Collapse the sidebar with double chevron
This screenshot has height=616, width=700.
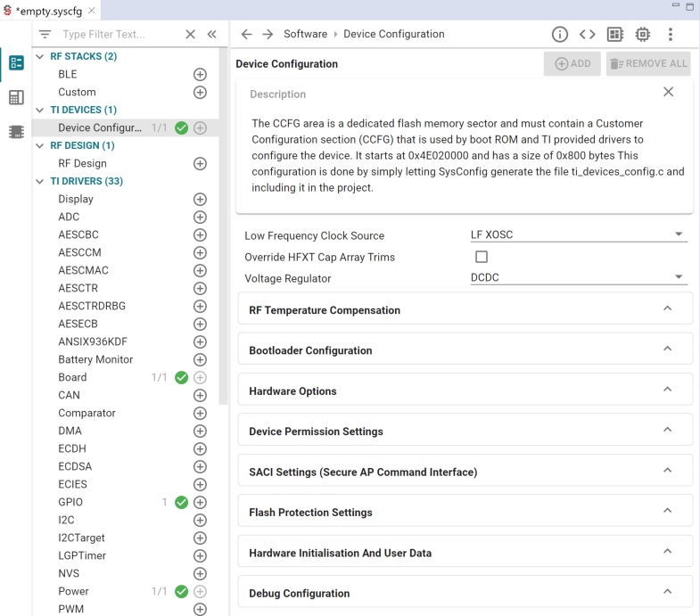point(212,35)
